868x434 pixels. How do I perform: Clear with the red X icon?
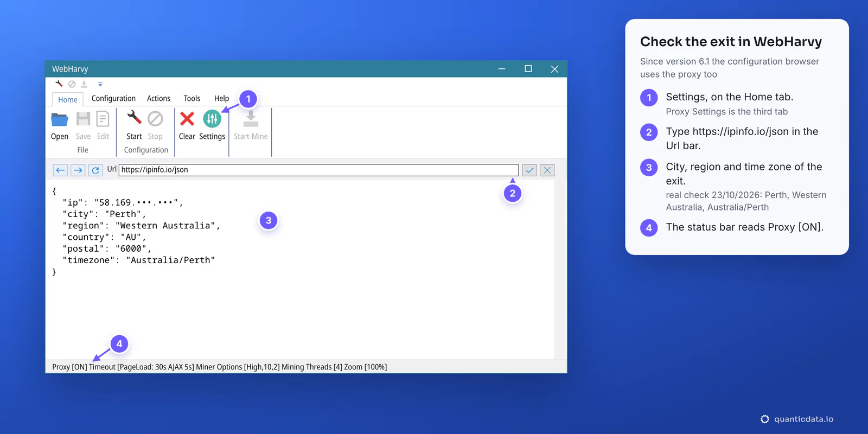187,118
